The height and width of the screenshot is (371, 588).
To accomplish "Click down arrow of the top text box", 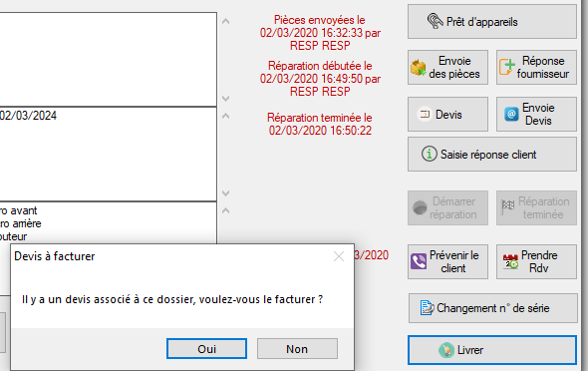I will pyautogui.click(x=226, y=99).
